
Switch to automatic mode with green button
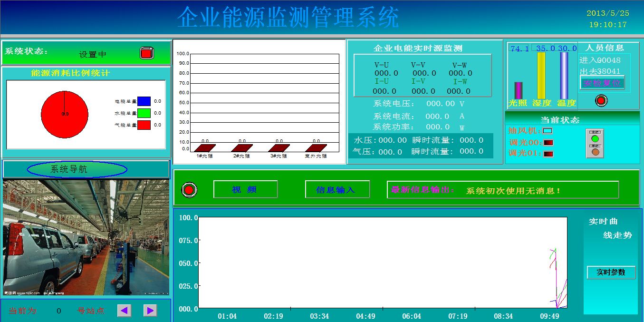595,139
